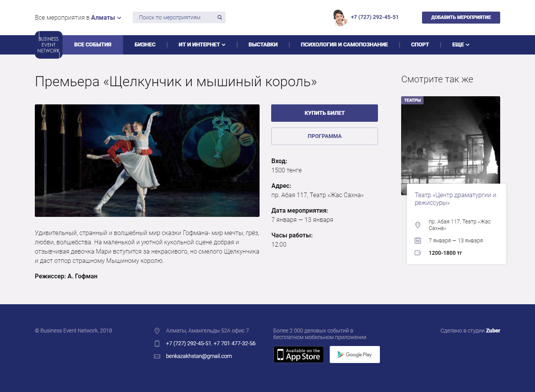Viewport: 535px width, 392px height.
Task: Expand the ЕЩЕ navigation dropdown
Action: point(460,45)
